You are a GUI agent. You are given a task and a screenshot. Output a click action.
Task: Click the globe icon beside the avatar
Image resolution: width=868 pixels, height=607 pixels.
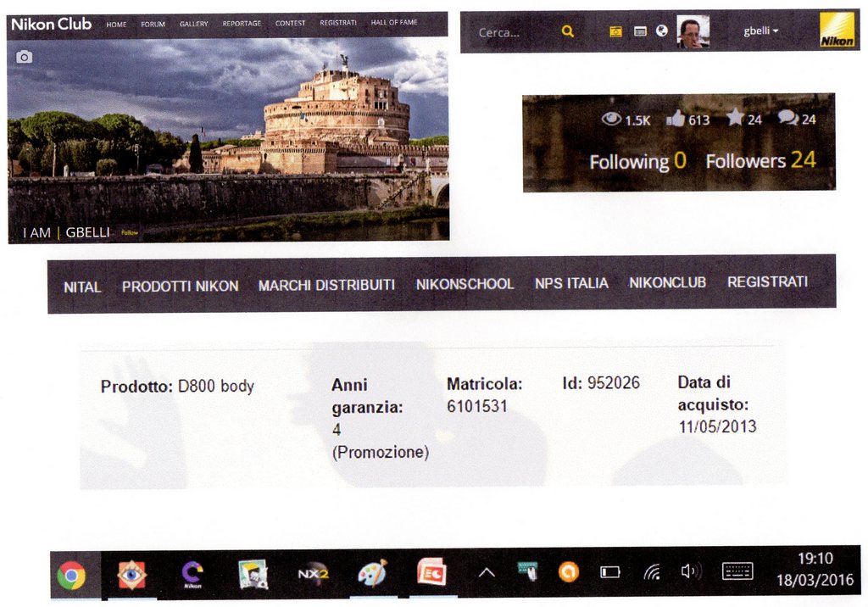[x=662, y=31]
